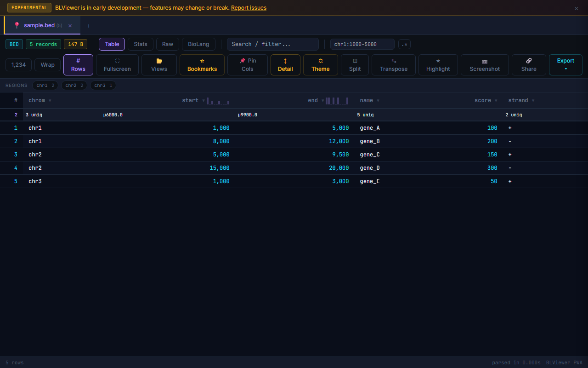Click the Highlight star button
The width and height of the screenshot is (588, 368).
[x=438, y=65]
